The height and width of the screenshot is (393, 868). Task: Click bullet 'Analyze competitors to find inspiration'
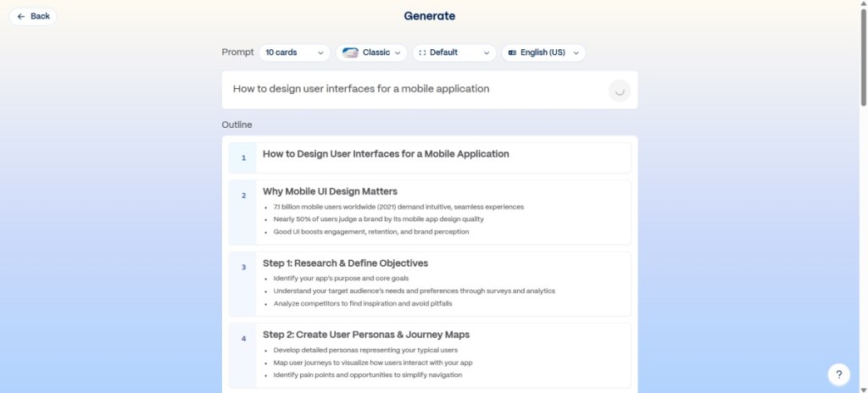point(363,304)
